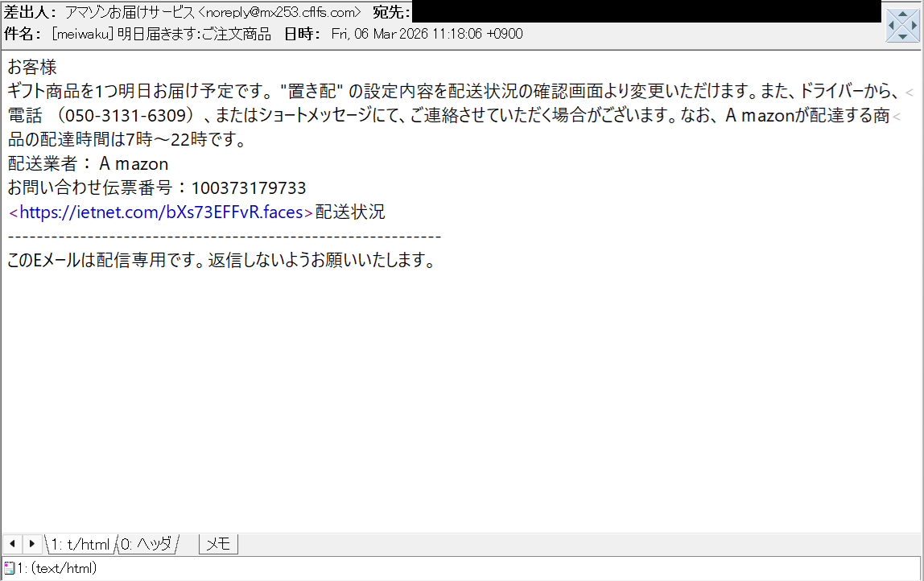Image resolution: width=924 pixels, height=581 pixels.
Task: Open the ietnet.com delivery status link
Action: (162, 212)
